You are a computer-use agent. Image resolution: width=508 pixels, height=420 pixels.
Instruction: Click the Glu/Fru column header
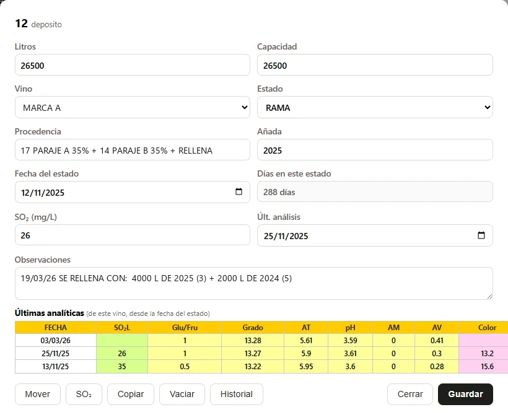click(185, 328)
